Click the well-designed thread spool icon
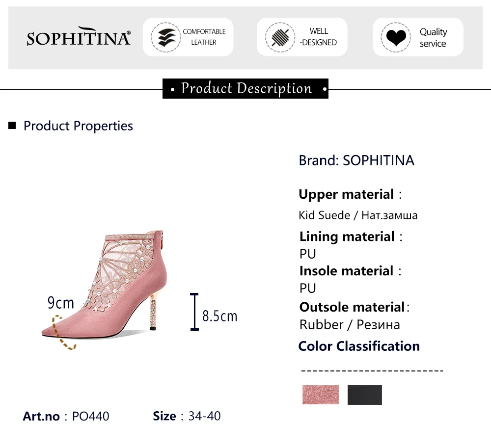This screenshot has height=448, width=491. coord(280,37)
